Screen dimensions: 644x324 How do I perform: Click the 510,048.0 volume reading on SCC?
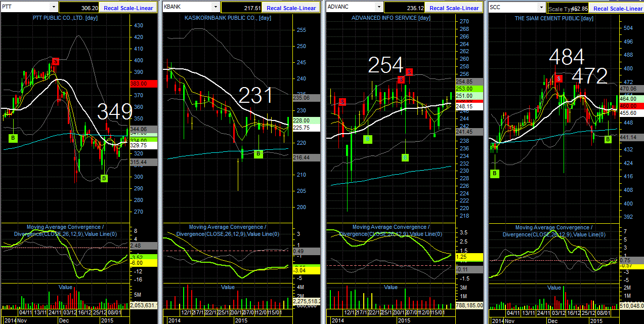click(x=631, y=305)
